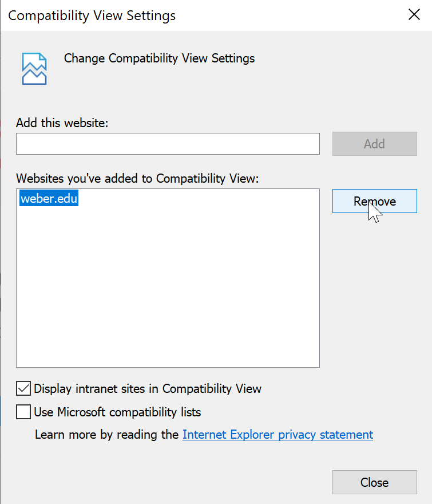The width and height of the screenshot is (432, 504).
Task: Click the Compatibility View broken-page icon
Action: (x=34, y=69)
